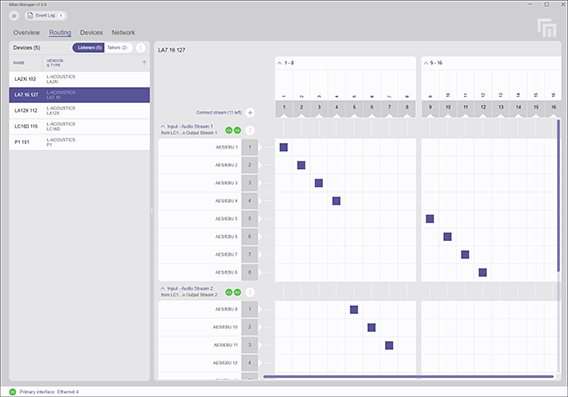Select the Listeners toggle

tap(89, 48)
